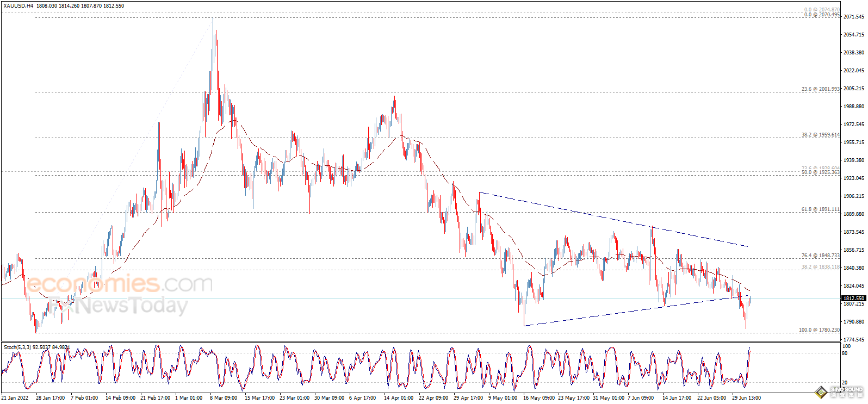The image size is (868, 404).
Task: Click the 29 Jun 13:00 time marker
Action: click(x=746, y=397)
